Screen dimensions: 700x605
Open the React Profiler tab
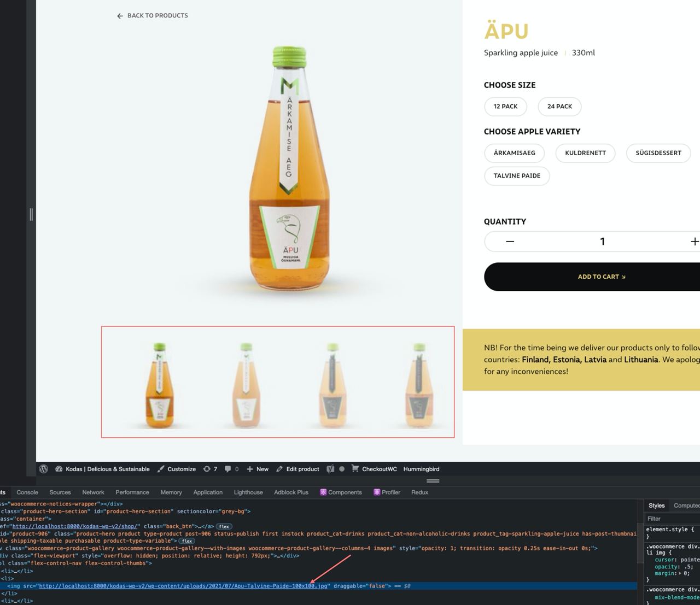click(x=387, y=492)
